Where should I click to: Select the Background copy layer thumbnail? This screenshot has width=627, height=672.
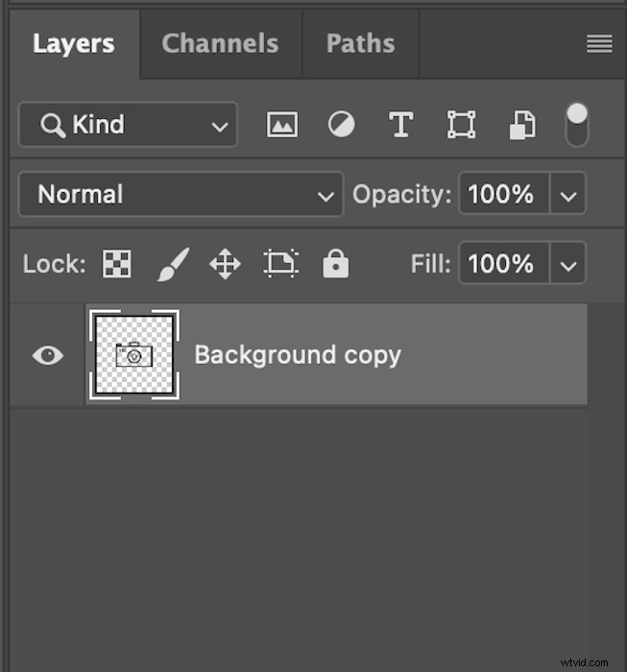tap(134, 354)
